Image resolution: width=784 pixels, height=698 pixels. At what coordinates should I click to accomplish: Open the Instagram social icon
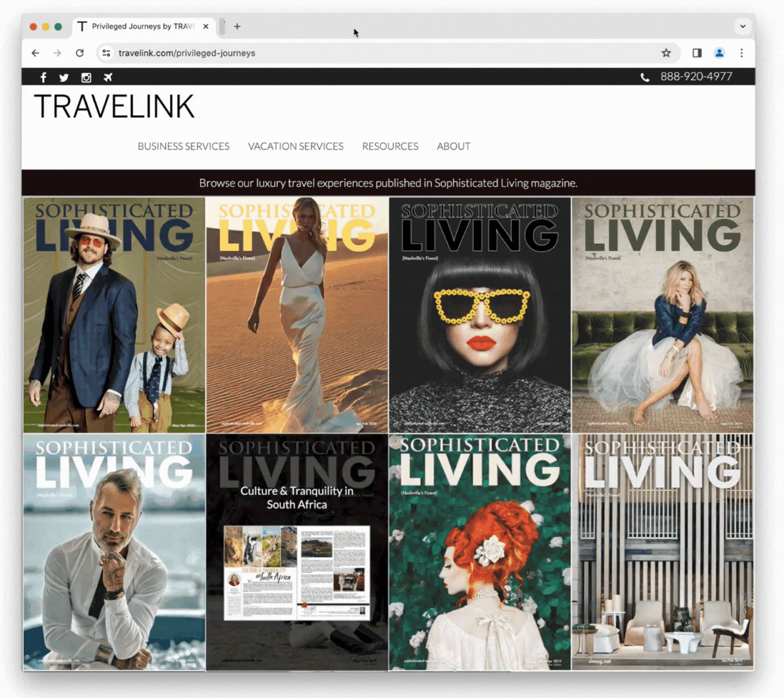pos(86,78)
